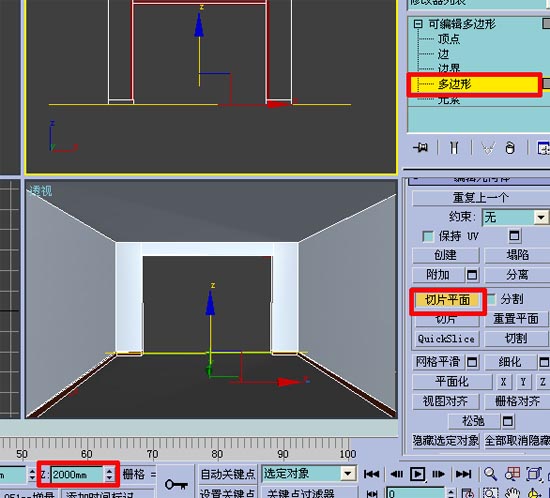Select the Zoom Region tool

tap(490, 493)
